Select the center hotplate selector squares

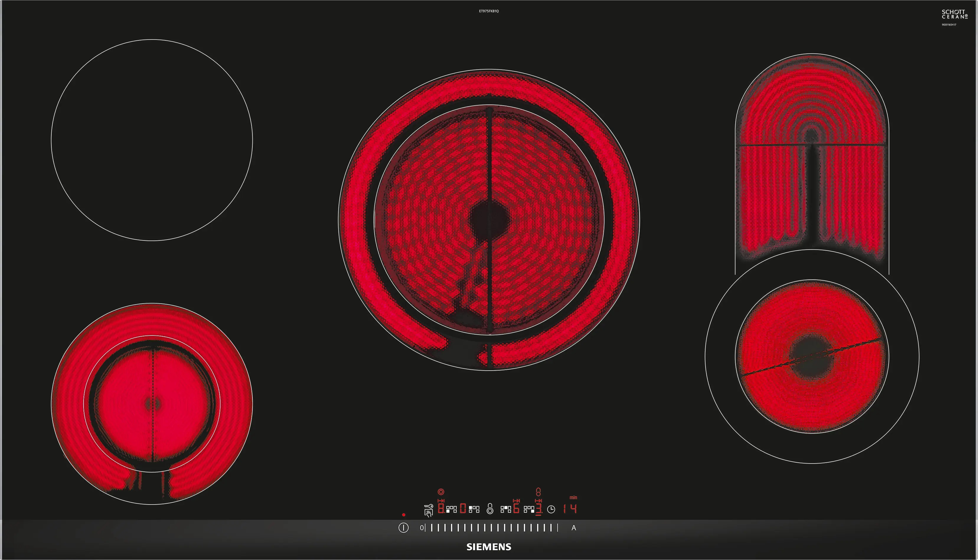tap(506, 509)
